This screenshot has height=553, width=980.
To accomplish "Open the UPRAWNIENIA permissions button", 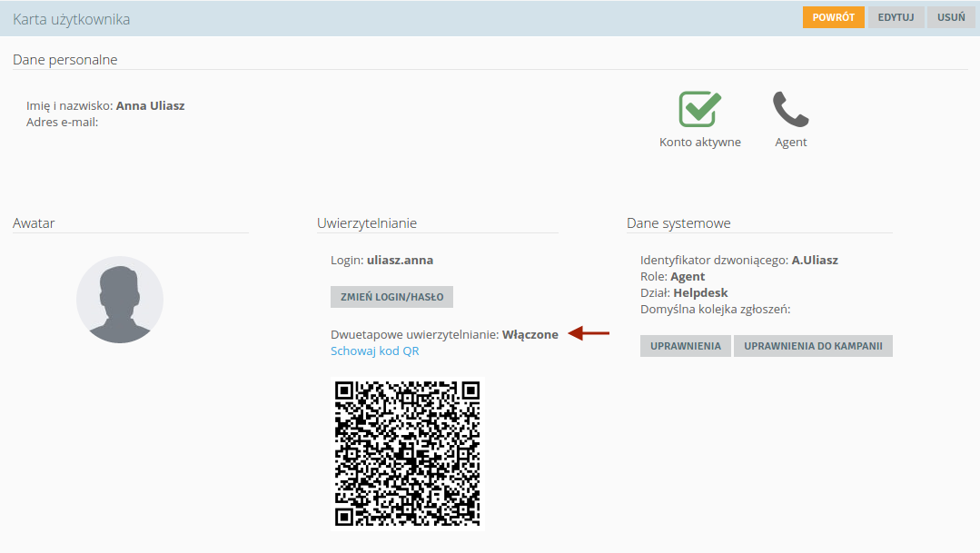I will pyautogui.click(x=685, y=346).
